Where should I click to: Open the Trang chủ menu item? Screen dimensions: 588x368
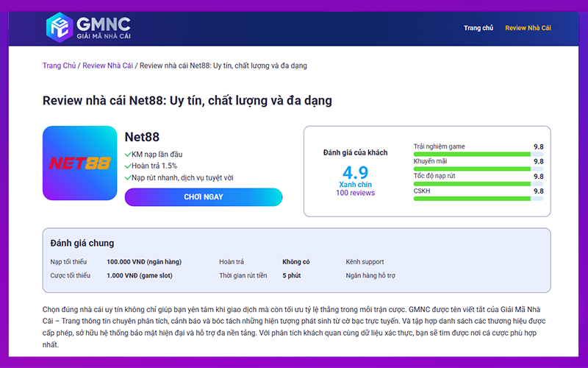click(x=478, y=28)
